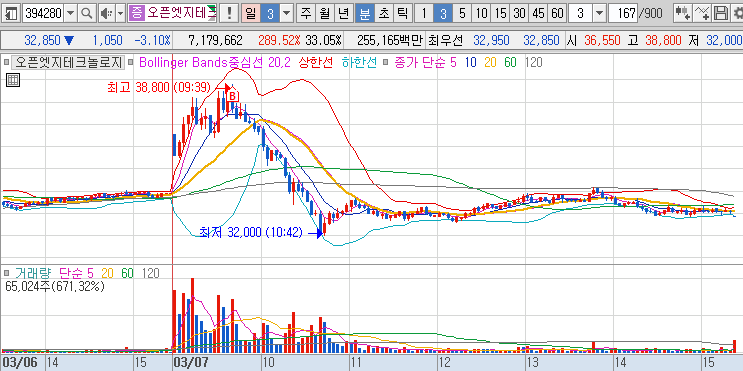Click the gray 120 price moving average label

click(534, 62)
